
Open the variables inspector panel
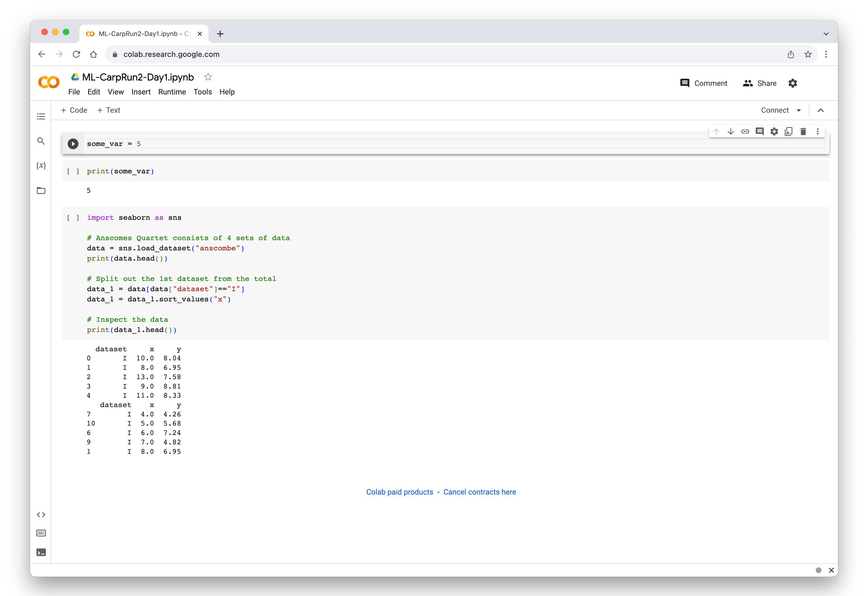(41, 165)
